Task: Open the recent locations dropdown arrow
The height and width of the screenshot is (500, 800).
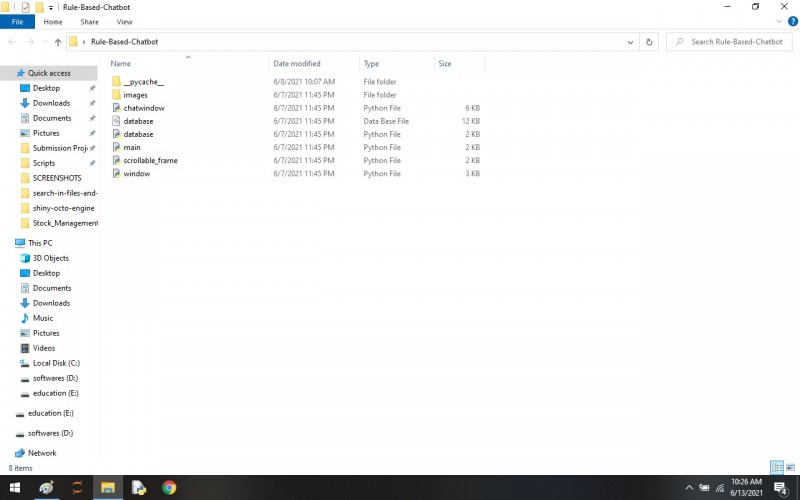Action: coord(45,42)
